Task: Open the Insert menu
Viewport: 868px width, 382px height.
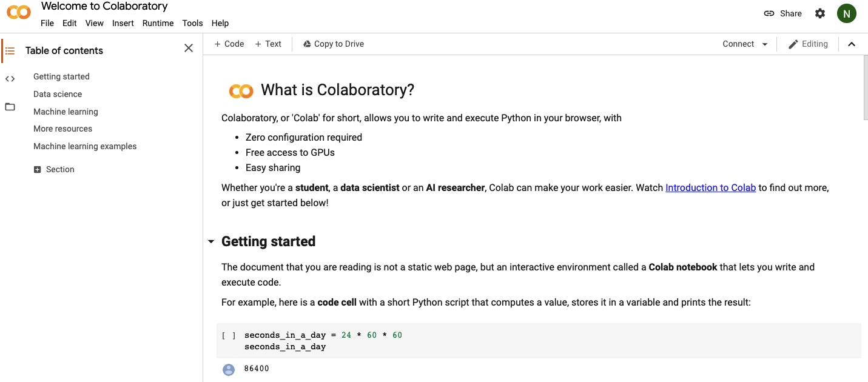Action: pyautogui.click(x=123, y=23)
